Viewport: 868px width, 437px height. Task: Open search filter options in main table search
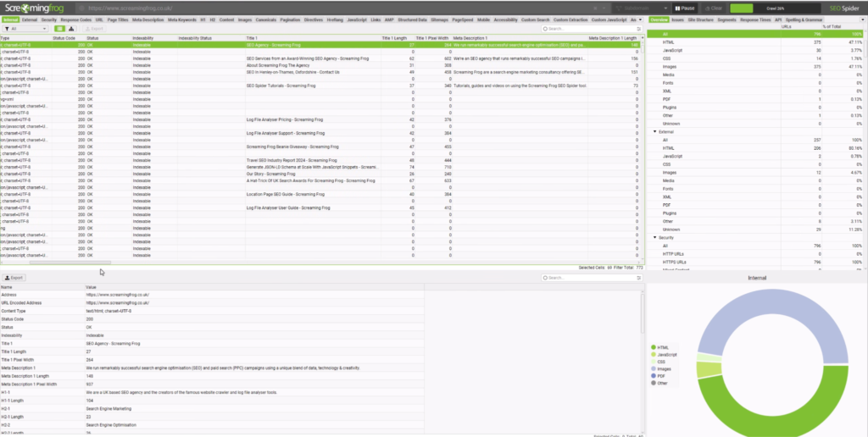click(x=639, y=29)
